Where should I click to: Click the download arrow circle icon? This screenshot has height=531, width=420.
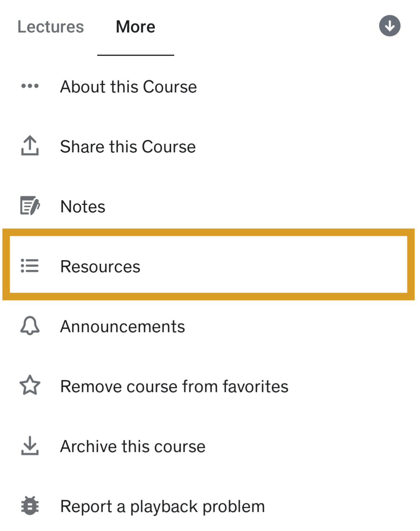pos(390,26)
